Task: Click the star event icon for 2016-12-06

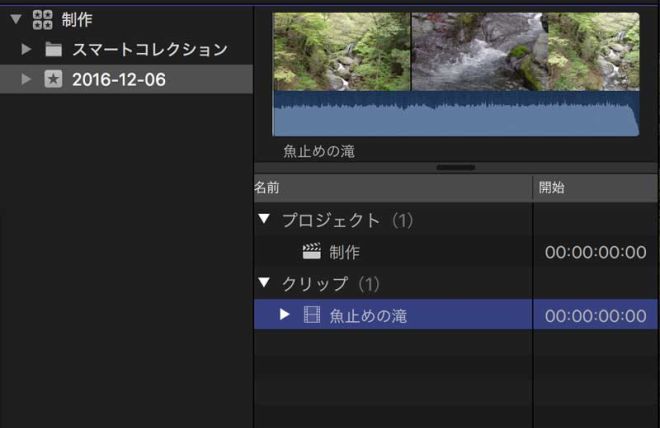Action: (x=53, y=79)
